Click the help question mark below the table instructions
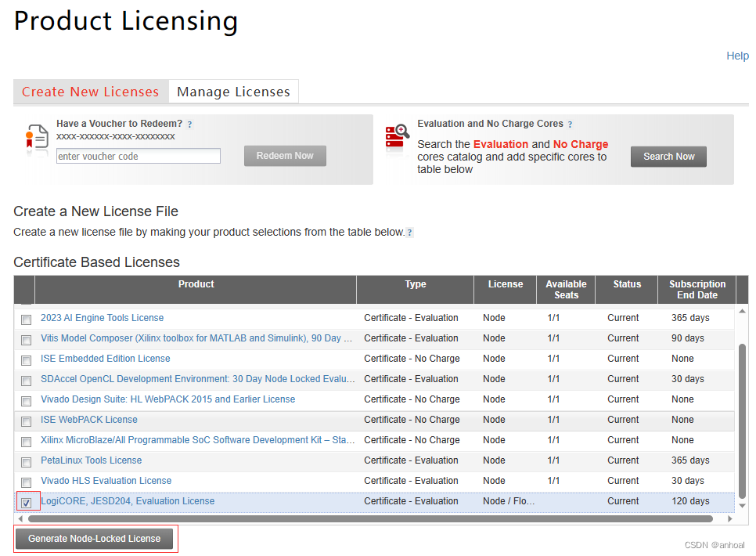Screen dimensions: 756x556 pos(410,233)
